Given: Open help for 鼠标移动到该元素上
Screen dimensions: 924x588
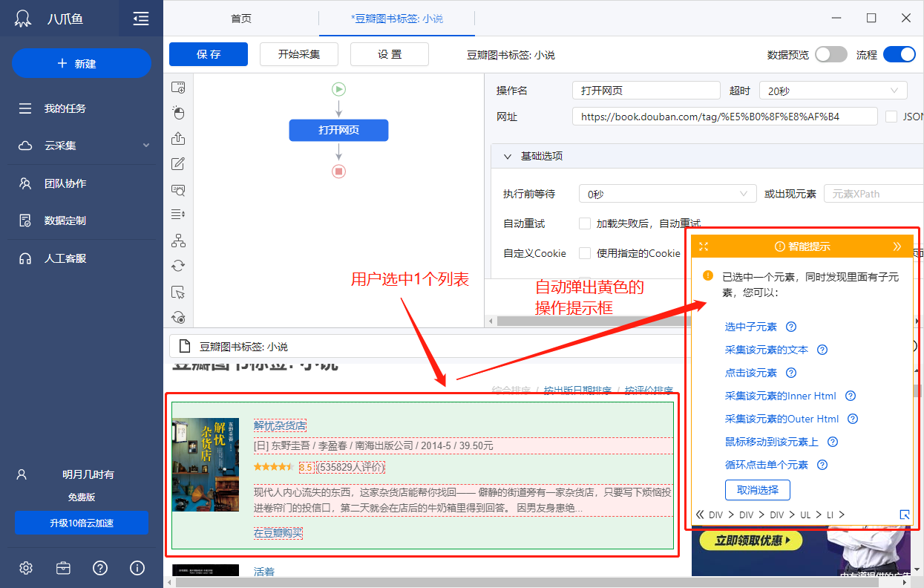Looking at the screenshot, I should coord(833,442).
